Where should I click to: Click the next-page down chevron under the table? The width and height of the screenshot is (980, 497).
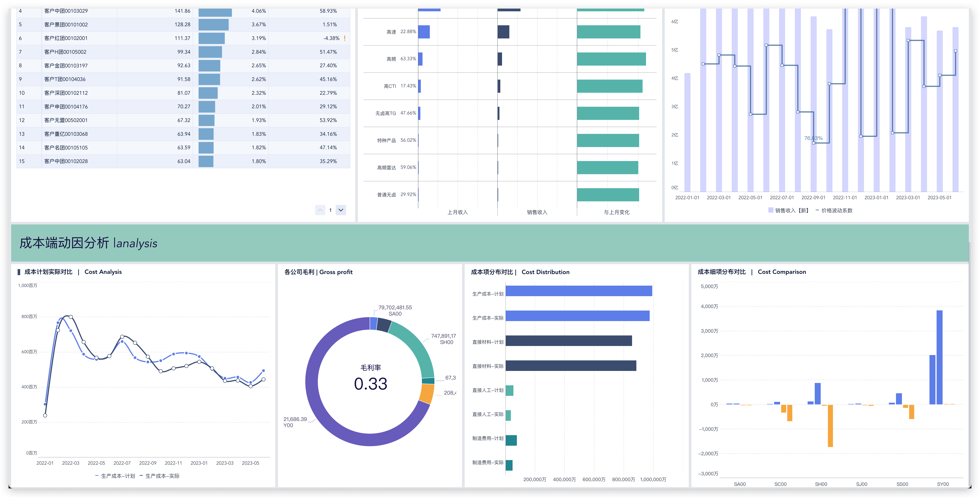coord(340,210)
